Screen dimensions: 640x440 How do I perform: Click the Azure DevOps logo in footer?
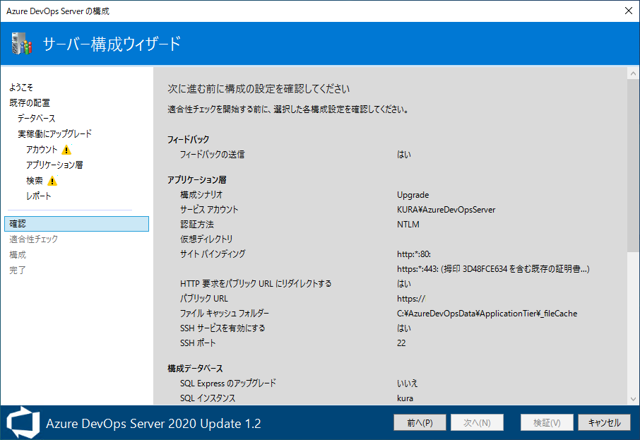click(23, 422)
